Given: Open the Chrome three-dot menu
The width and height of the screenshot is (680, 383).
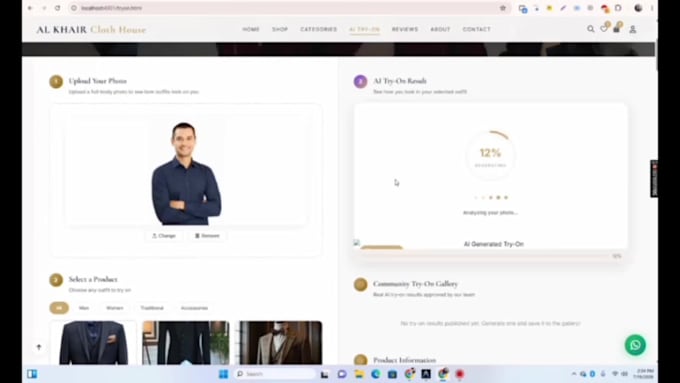Looking at the screenshot, I should pyautogui.click(x=651, y=8).
